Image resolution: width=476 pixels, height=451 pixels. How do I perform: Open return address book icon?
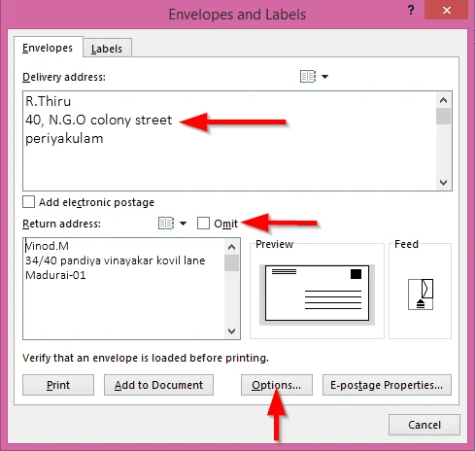pyautogui.click(x=166, y=224)
